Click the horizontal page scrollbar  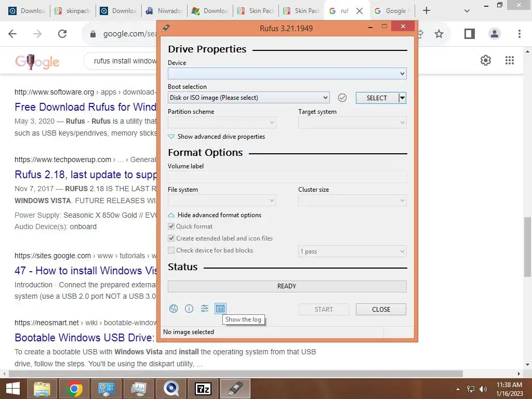coord(236,374)
